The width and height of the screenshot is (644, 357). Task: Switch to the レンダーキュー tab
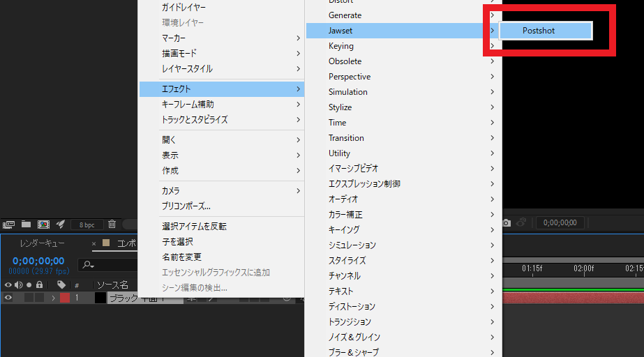coord(43,243)
